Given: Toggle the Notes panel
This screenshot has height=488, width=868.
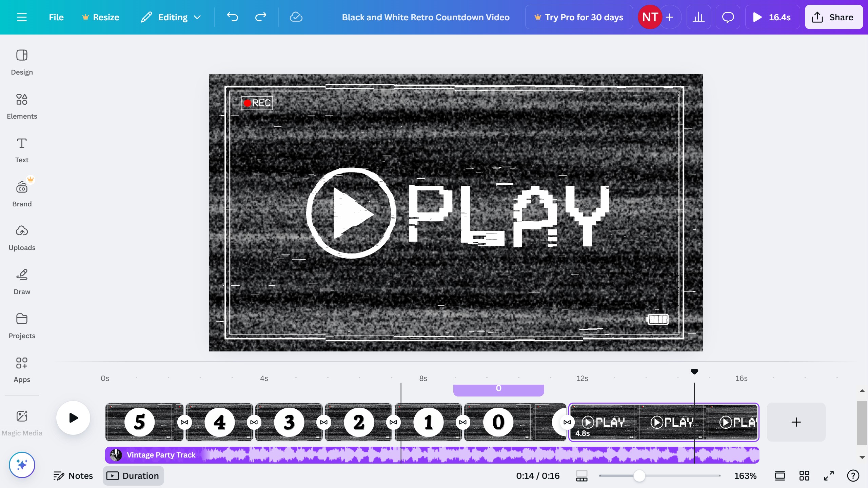Looking at the screenshot, I should point(73,476).
